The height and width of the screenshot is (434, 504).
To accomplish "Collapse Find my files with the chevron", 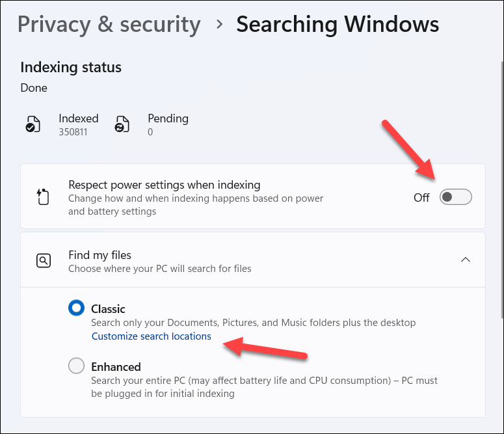I will coord(465,260).
